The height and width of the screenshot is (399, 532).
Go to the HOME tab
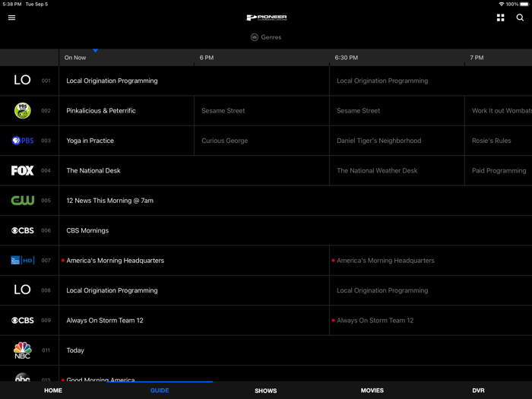pyautogui.click(x=53, y=391)
